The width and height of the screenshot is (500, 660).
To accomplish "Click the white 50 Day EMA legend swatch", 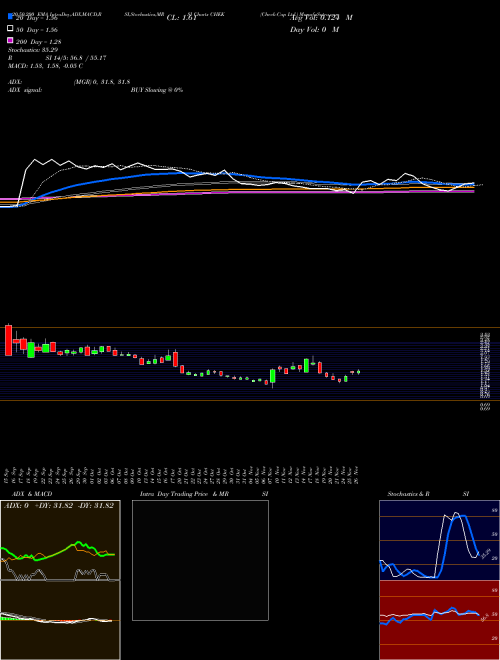I will tap(10, 29).
